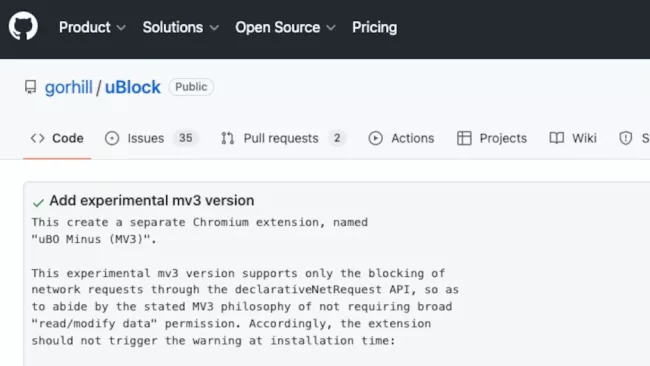Open the Actions tab
Screen dimensions: 650x366
click(401, 138)
